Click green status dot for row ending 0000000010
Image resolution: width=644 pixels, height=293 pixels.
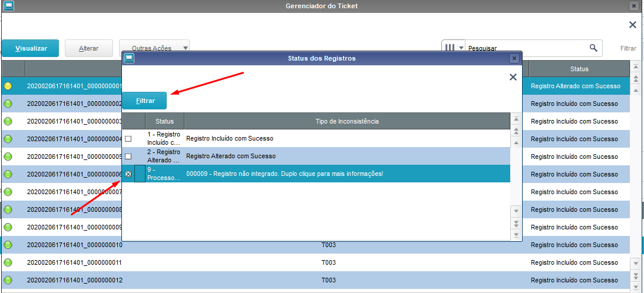(x=8, y=245)
